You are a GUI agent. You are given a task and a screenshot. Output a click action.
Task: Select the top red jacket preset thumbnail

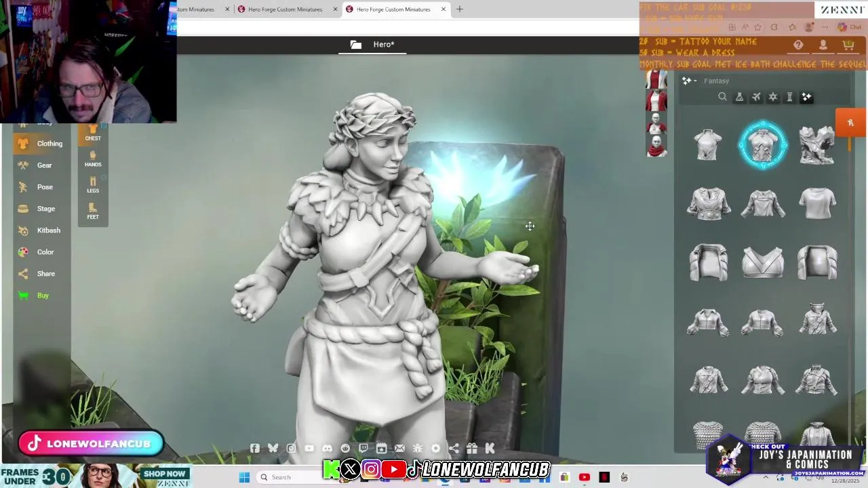pos(656,79)
